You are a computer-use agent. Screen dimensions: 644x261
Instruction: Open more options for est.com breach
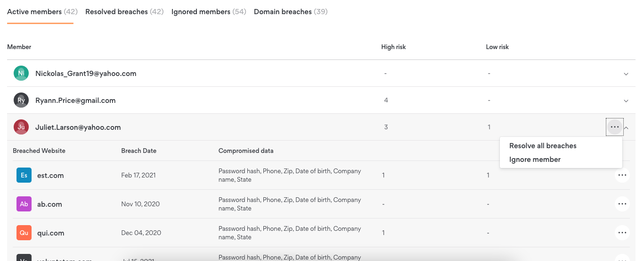coord(622,176)
